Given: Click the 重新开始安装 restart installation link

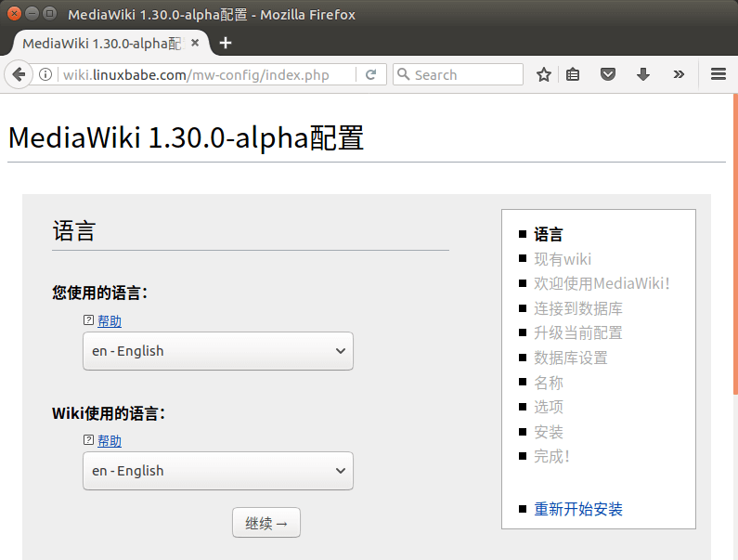Looking at the screenshot, I should click(x=578, y=509).
